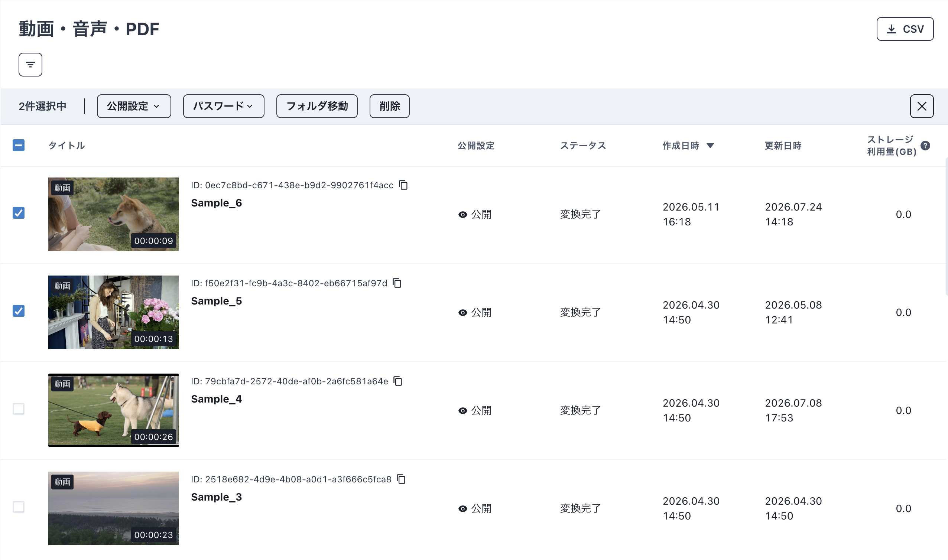Open the Sample_3 sunset video thumbnail
The image size is (948, 560).
click(x=114, y=508)
